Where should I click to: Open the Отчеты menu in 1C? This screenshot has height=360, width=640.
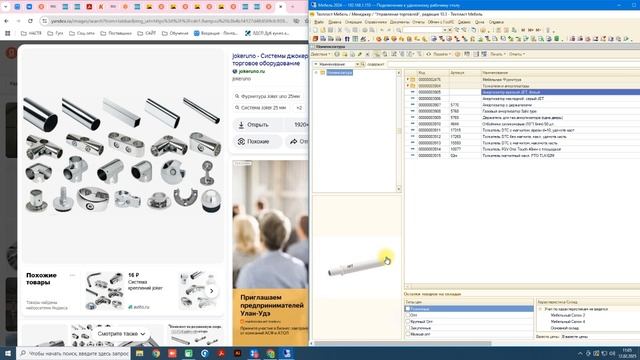[x=418, y=22]
